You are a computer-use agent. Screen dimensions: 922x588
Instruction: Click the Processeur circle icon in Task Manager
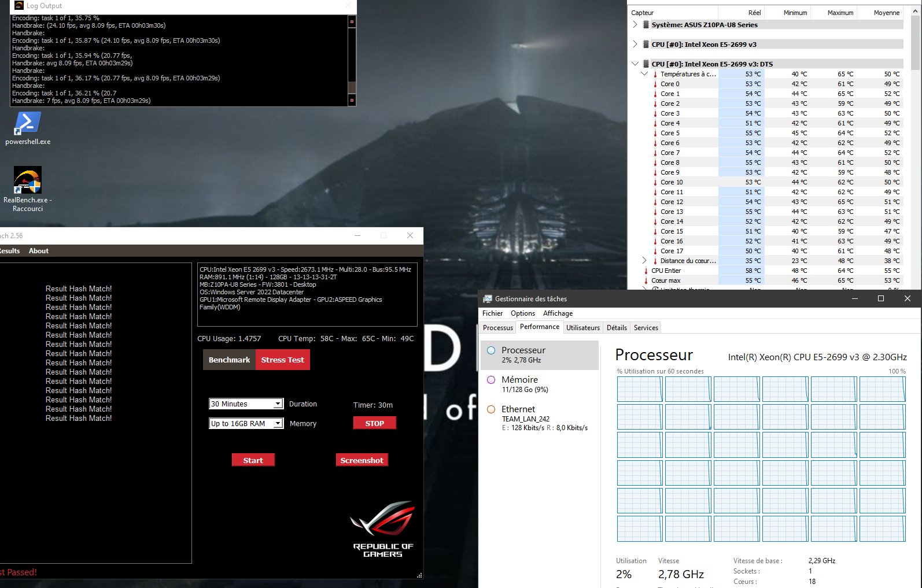pyautogui.click(x=491, y=350)
